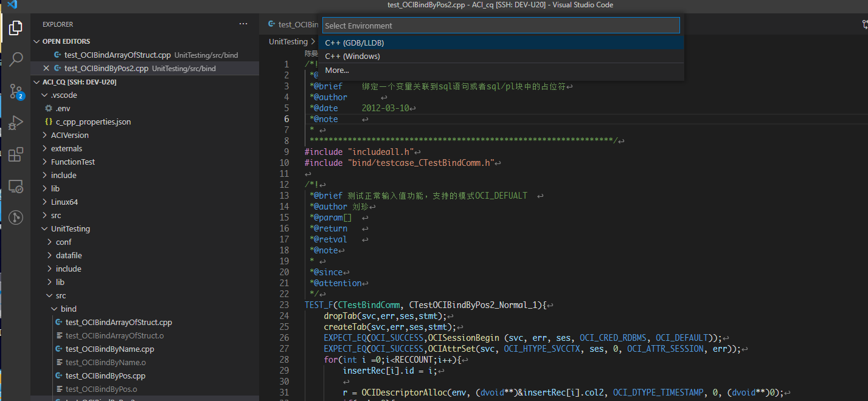Open the Explorer view in activity bar
Viewport: 868px width, 401px height.
click(16, 28)
